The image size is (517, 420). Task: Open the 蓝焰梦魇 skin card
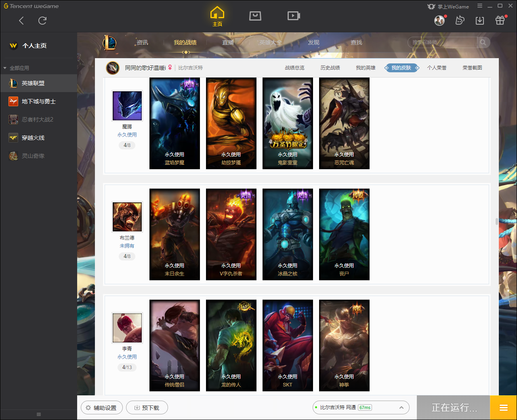pyautogui.click(x=174, y=123)
